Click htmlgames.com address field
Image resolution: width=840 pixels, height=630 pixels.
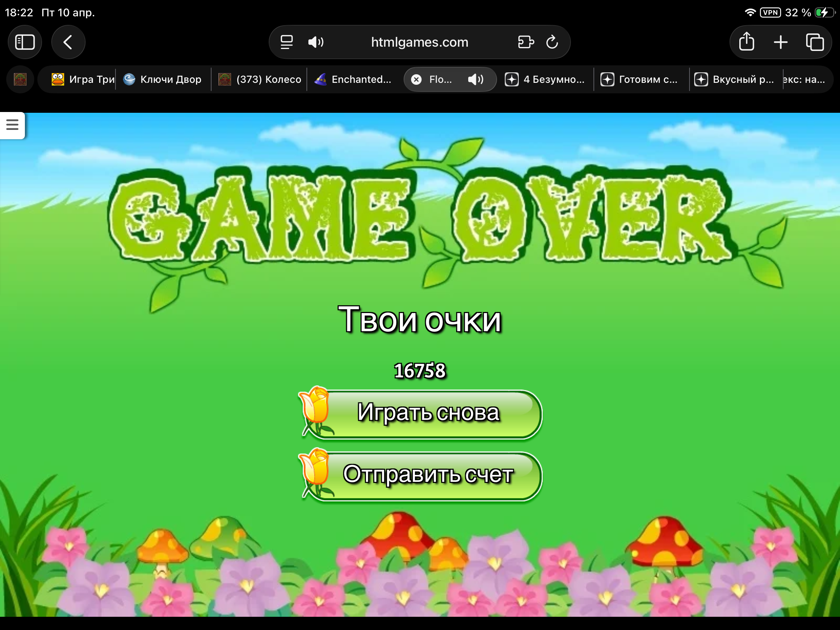419,42
